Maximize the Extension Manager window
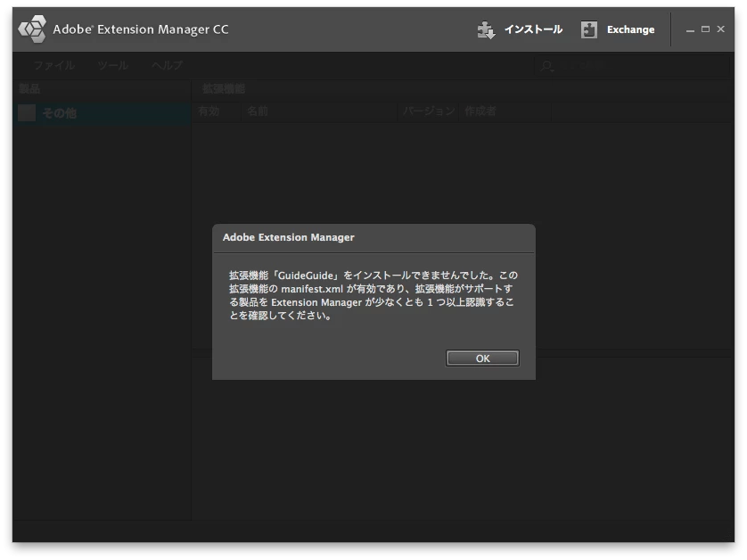Screen dimensions: 747x560 (706, 29)
